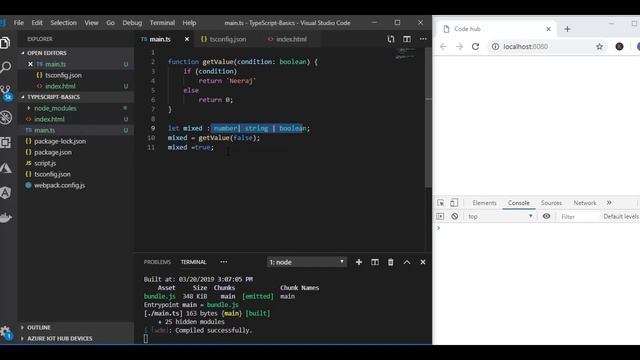Open the Search view in activity bar
The width and height of the screenshot is (640, 360).
click(6, 67)
